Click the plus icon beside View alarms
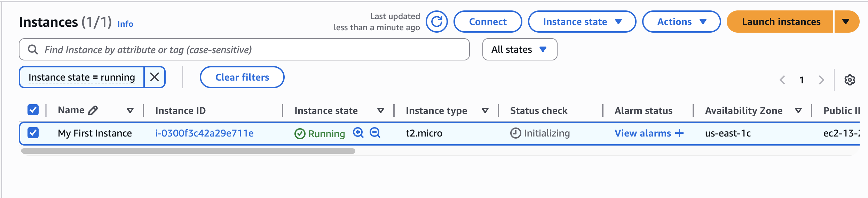Viewport: 868px width, 198px height. coord(679,133)
